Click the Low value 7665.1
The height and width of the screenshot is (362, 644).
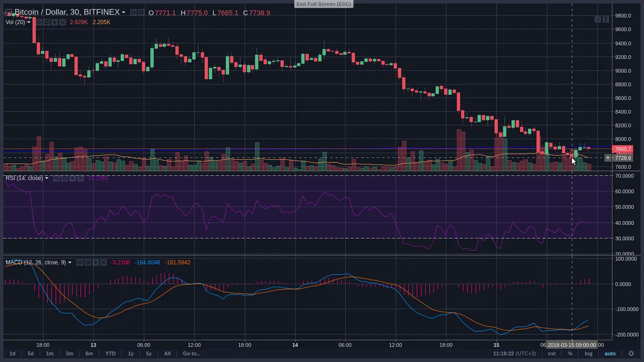coord(228,13)
